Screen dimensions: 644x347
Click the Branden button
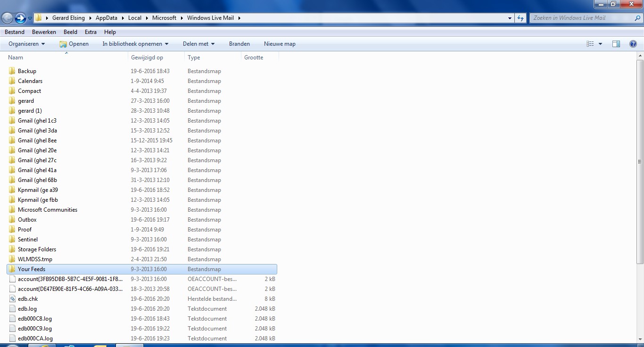[239, 44]
